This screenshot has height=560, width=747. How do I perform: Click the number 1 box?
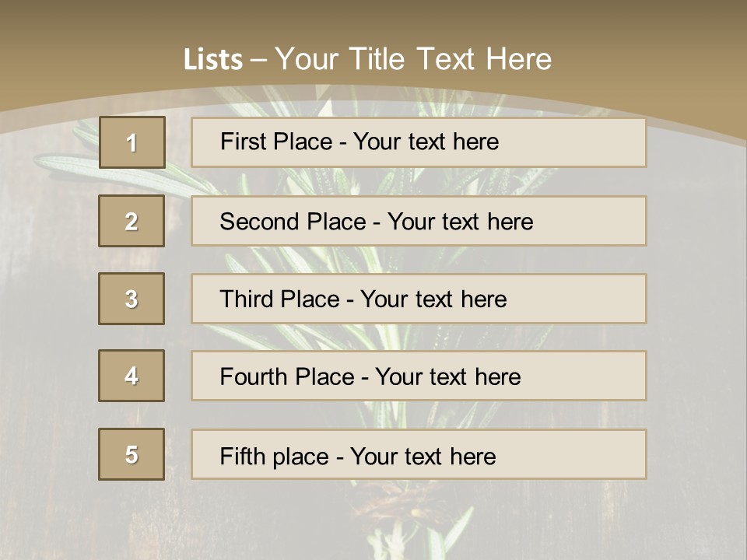point(132,142)
